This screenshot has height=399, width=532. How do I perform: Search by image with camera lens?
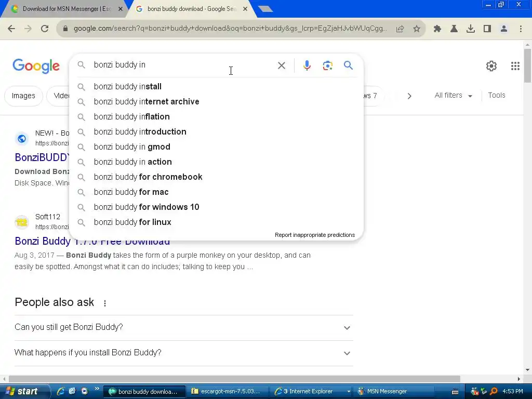pyautogui.click(x=327, y=65)
